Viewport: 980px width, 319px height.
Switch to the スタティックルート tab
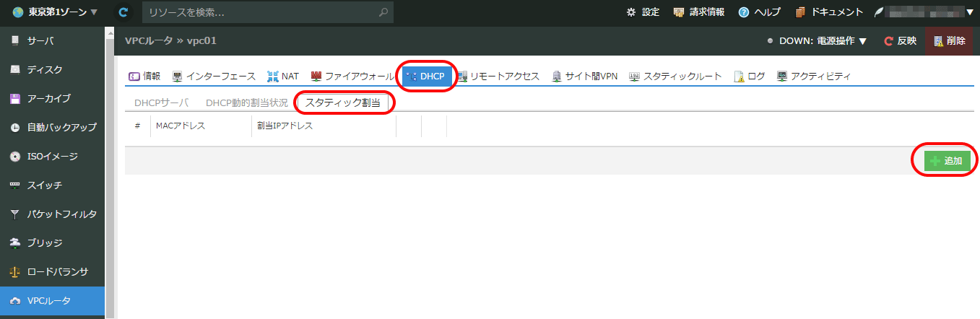tap(675, 76)
